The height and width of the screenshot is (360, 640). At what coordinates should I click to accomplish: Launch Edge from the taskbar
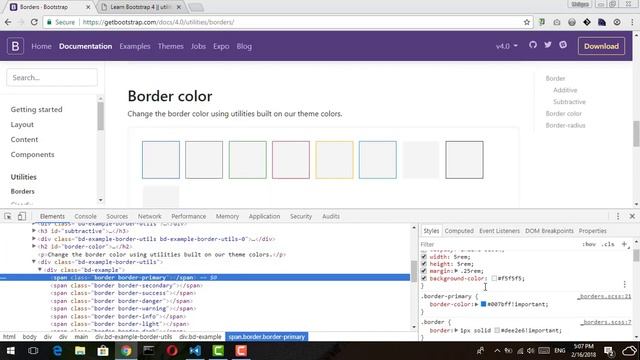(57, 351)
